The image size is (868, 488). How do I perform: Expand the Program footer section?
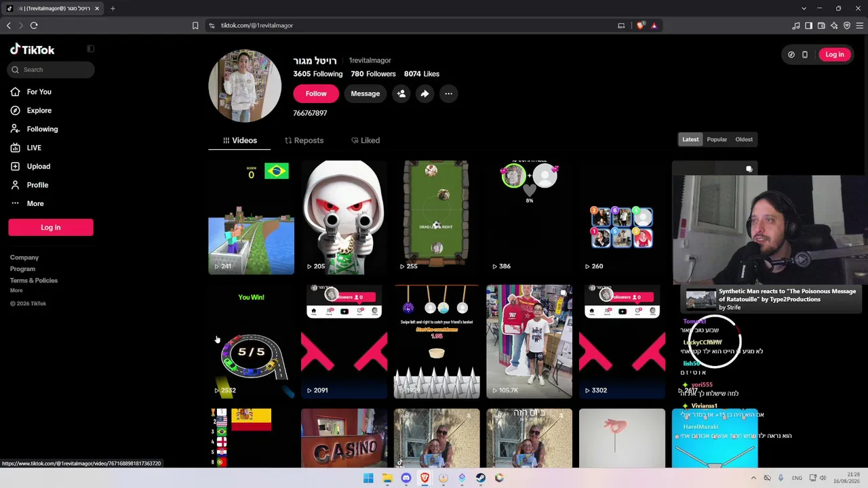coord(22,269)
